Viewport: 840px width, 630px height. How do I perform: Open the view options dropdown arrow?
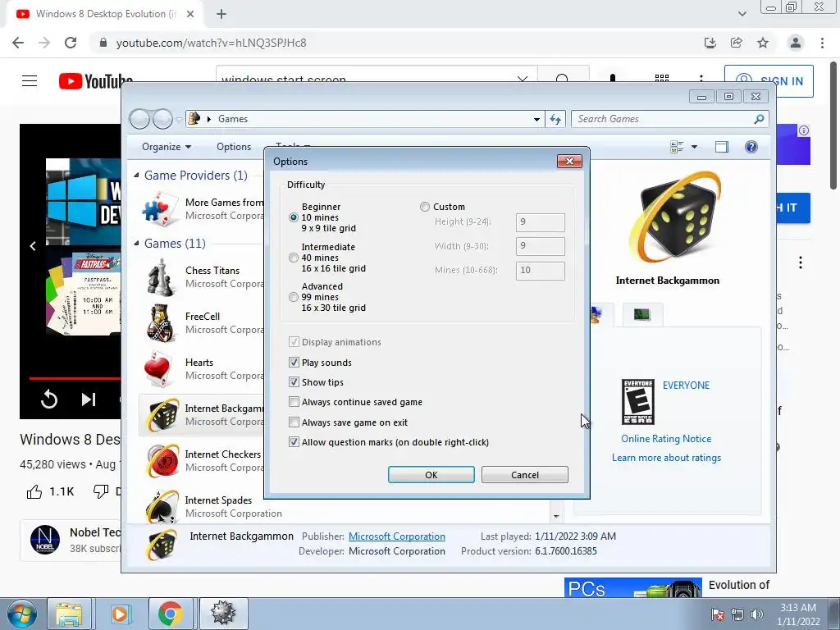[x=694, y=147]
